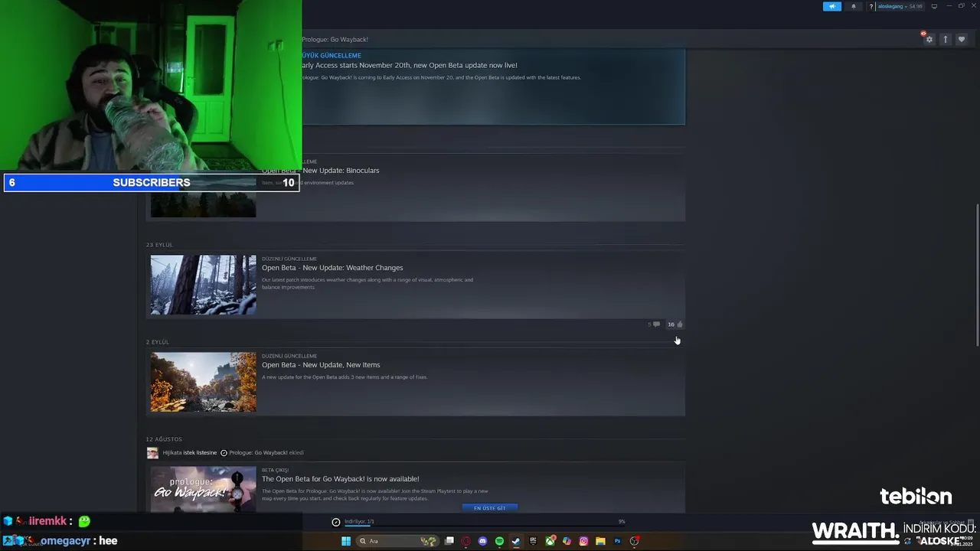The width and height of the screenshot is (980, 551).
Task: Switch to Big Picture mode icon
Action: (934, 6)
